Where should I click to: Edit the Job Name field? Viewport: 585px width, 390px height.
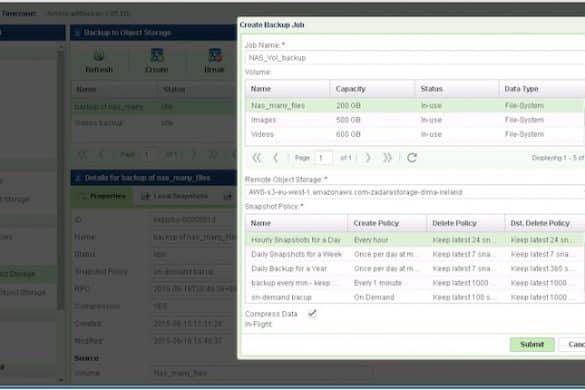click(x=415, y=58)
